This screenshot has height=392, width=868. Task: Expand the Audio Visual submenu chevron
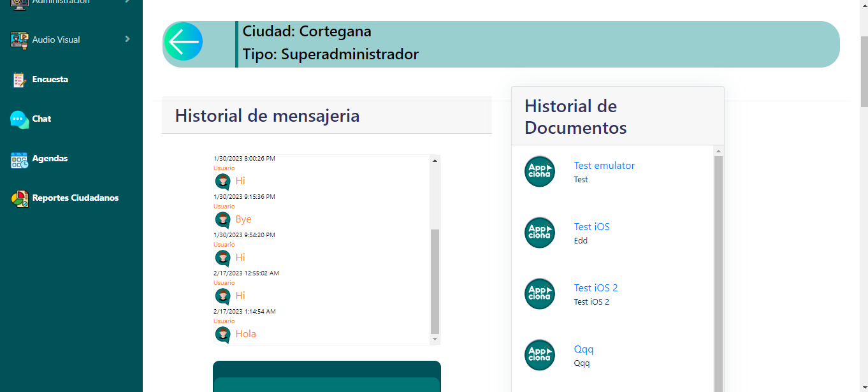[127, 40]
